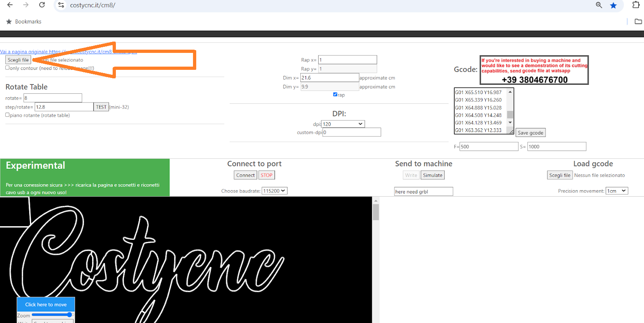Go forward in browser history
The height and width of the screenshot is (323, 644).
[26, 5]
